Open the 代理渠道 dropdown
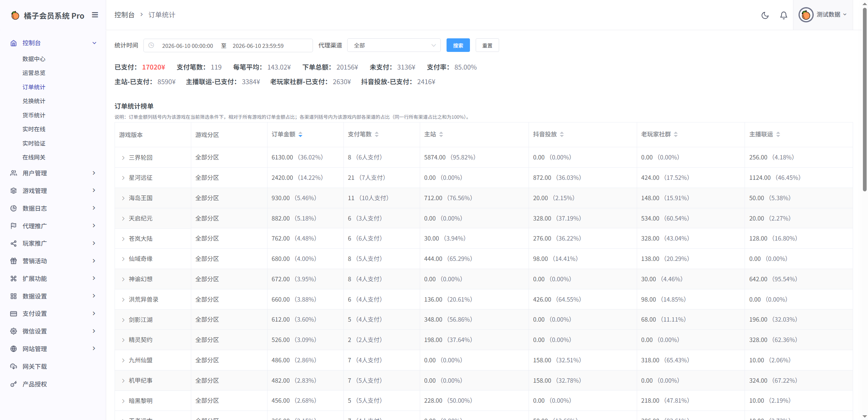 [x=394, y=45]
